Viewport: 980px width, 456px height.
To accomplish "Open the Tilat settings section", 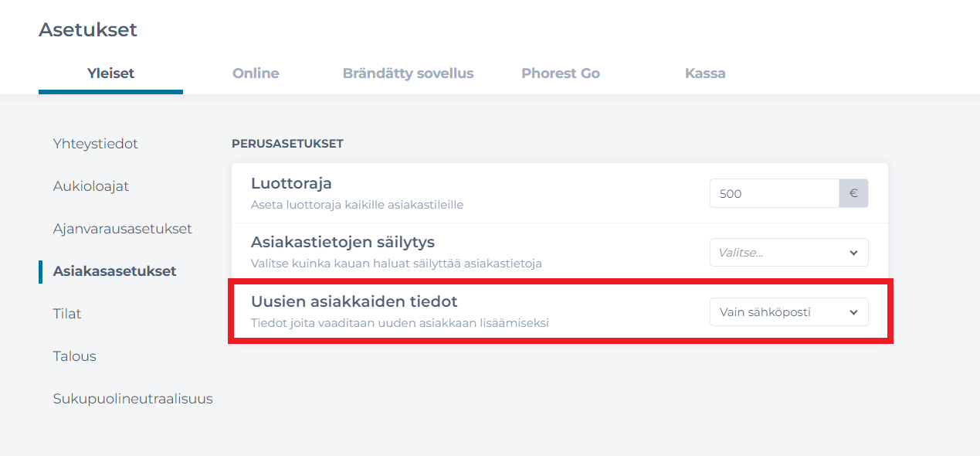I will 66,313.
